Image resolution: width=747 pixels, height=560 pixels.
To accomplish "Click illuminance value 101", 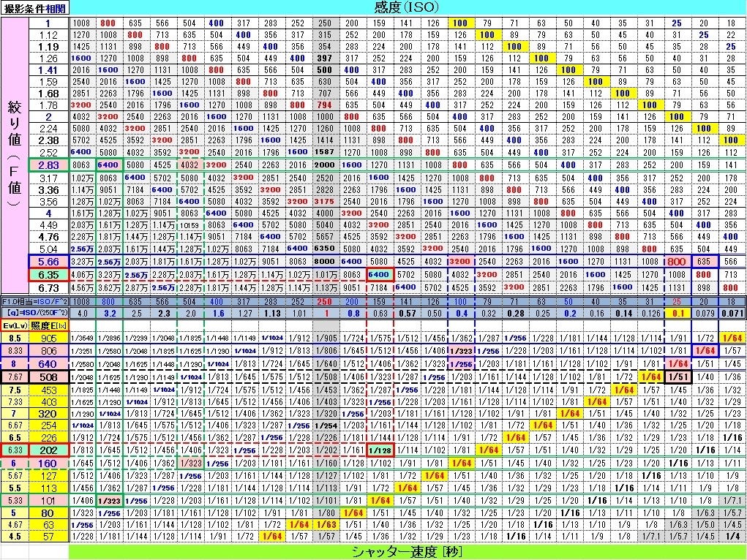I will pyautogui.click(x=48, y=501).
